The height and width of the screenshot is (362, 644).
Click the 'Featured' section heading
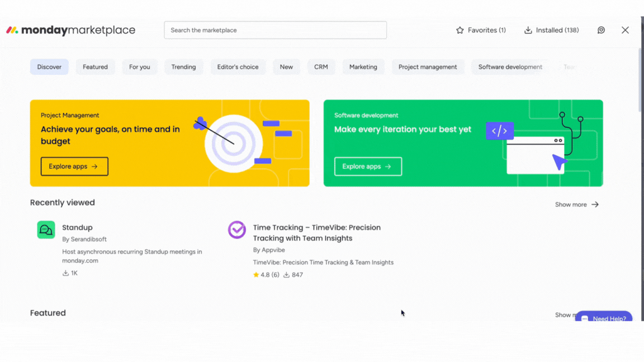pyautogui.click(x=48, y=313)
